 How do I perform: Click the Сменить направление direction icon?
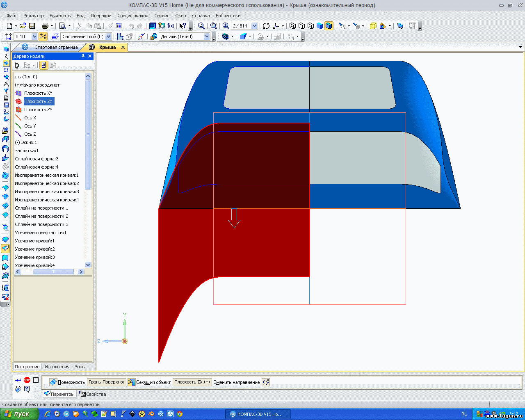[x=266, y=382]
